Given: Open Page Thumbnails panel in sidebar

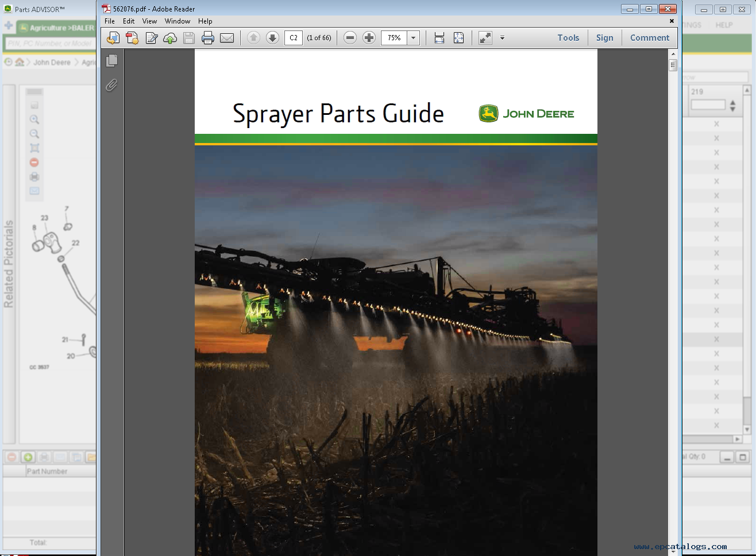Looking at the screenshot, I should (112, 60).
